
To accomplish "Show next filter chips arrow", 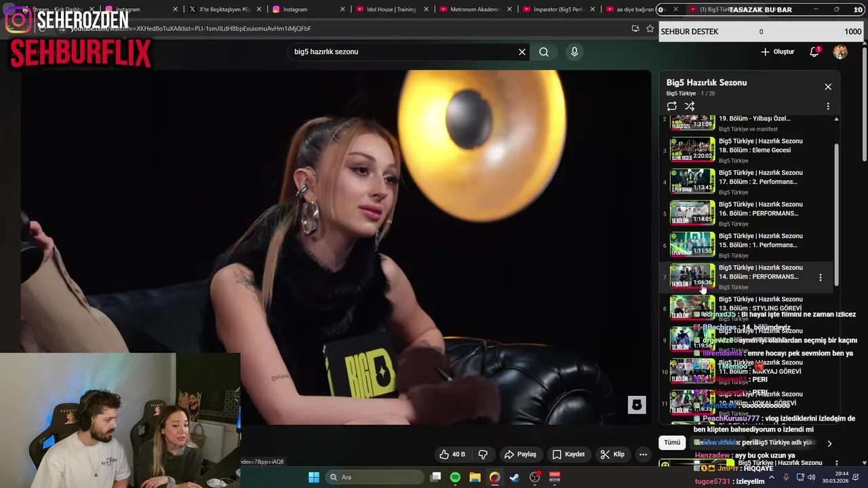I will (829, 443).
